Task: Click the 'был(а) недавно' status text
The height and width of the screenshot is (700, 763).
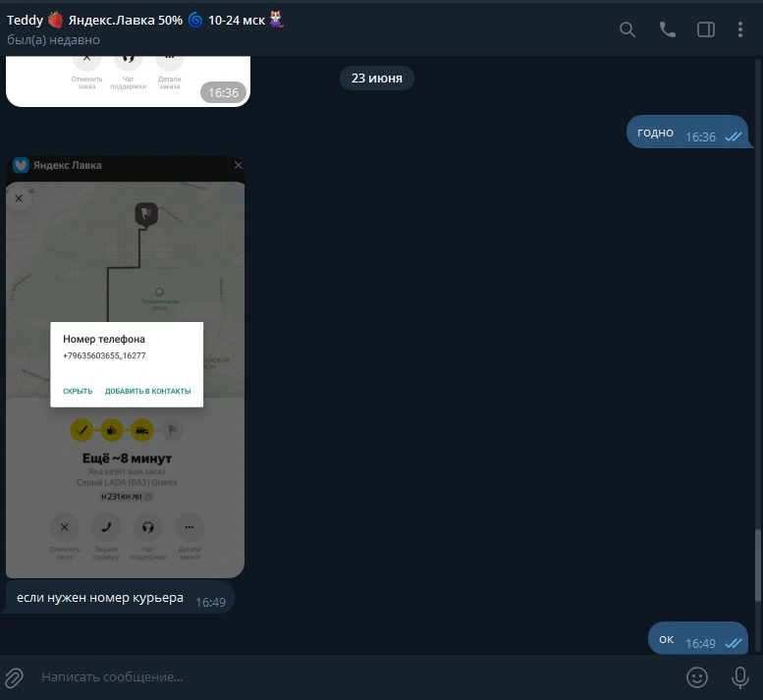Action: [x=54, y=40]
